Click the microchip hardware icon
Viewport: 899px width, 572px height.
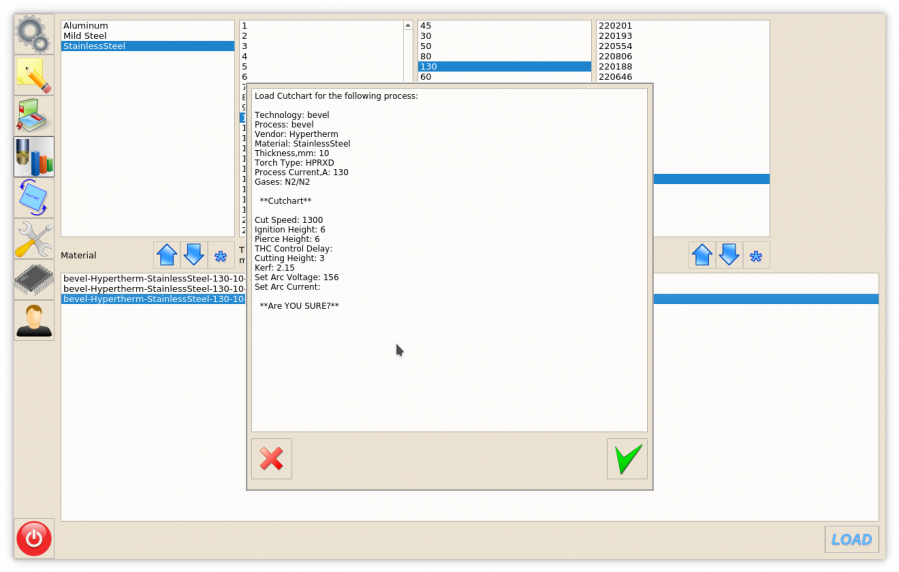click(x=33, y=280)
